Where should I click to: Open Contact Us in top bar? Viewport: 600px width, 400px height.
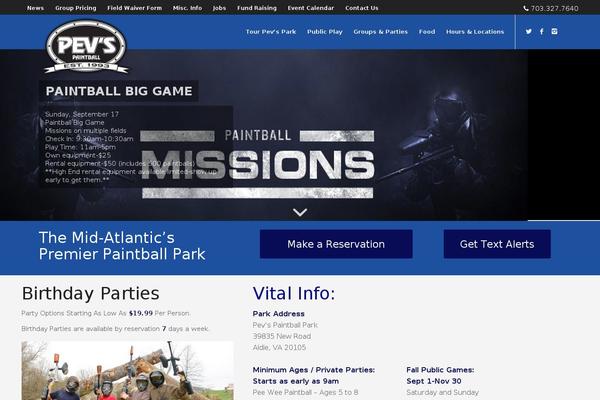pos(362,8)
